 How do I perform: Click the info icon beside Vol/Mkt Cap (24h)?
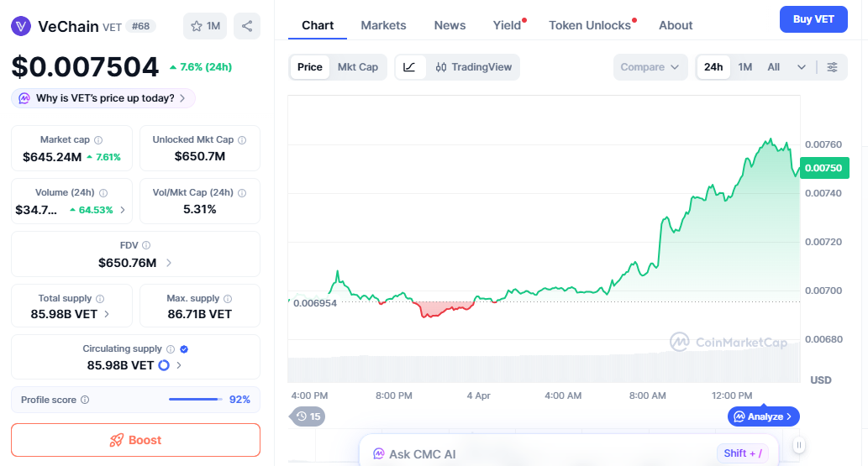(x=242, y=193)
